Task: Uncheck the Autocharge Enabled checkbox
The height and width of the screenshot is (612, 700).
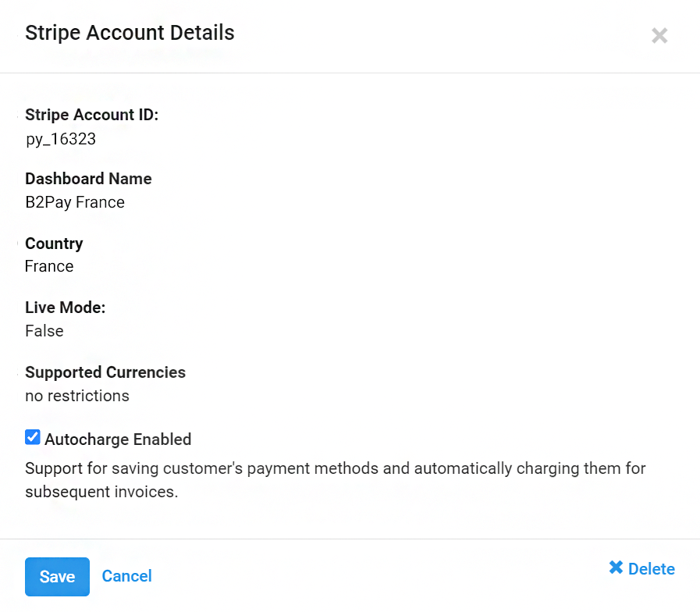Action: click(33, 437)
